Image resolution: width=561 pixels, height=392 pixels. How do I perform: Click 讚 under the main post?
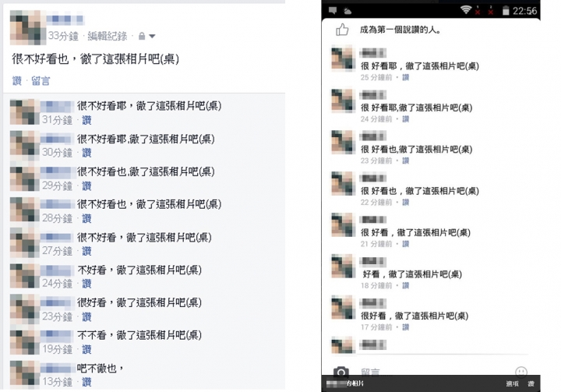tap(17, 81)
